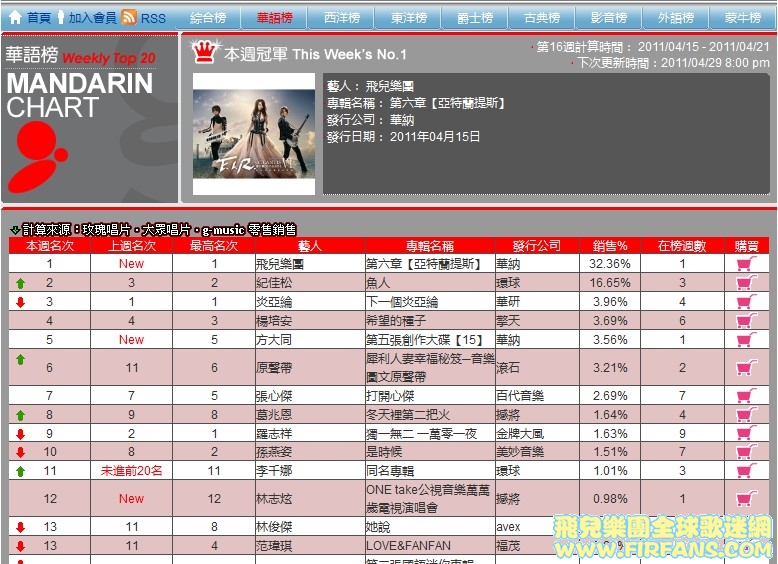Open the 蒙牛榜 tab
This screenshot has width=778, height=564.
pos(743,18)
